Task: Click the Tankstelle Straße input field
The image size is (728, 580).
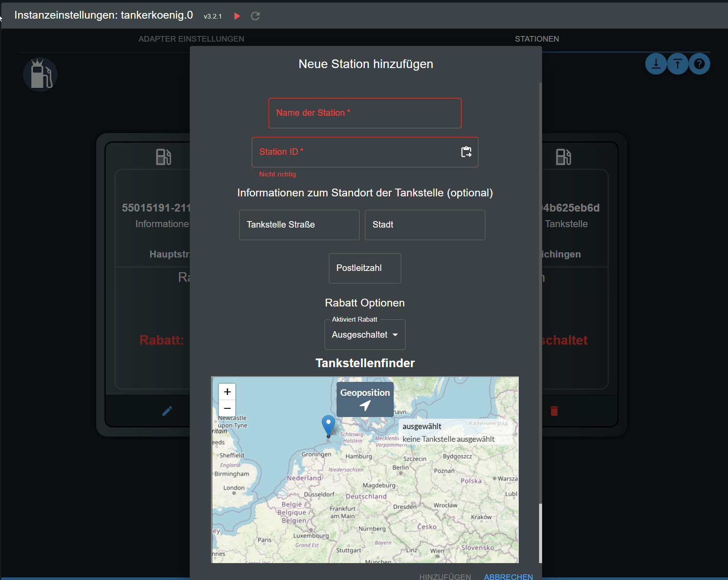Action: 299,225
